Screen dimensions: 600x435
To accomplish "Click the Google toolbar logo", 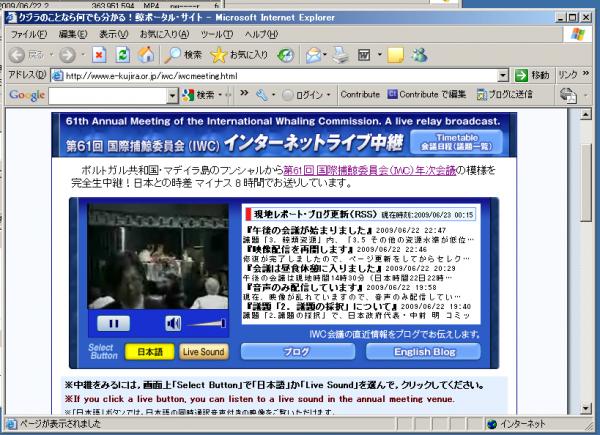I will click(x=27, y=95).
